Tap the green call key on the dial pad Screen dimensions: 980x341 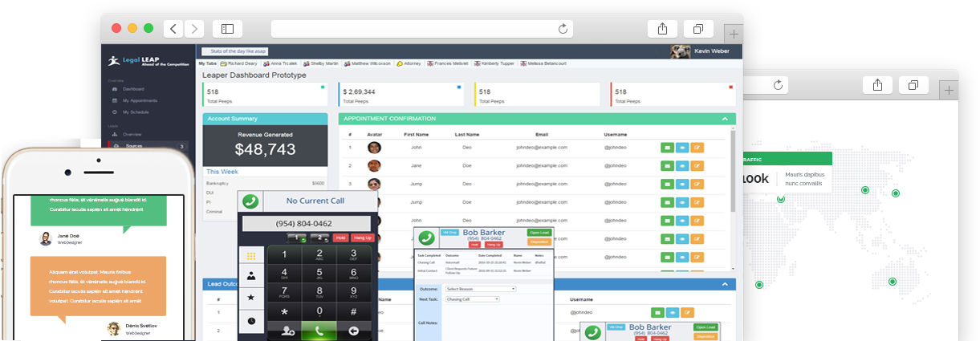click(x=319, y=331)
